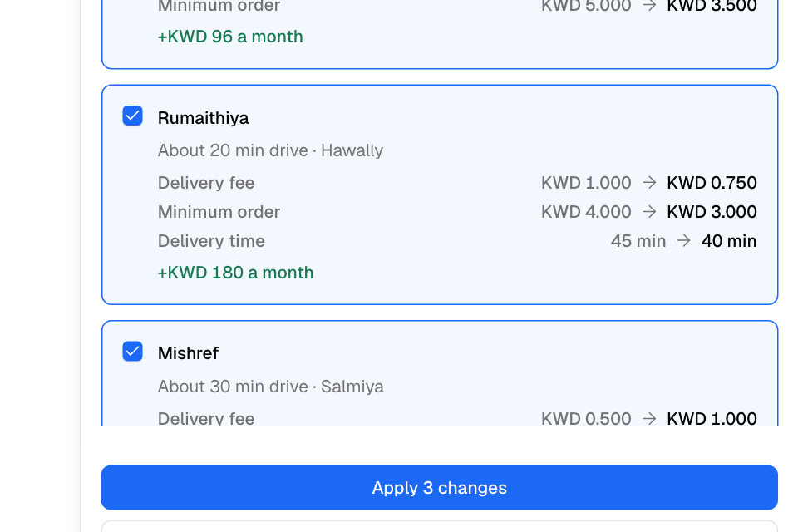Click the new delivery fee KWD 0.750
Viewport: 798px width, 532px height.
point(712,182)
